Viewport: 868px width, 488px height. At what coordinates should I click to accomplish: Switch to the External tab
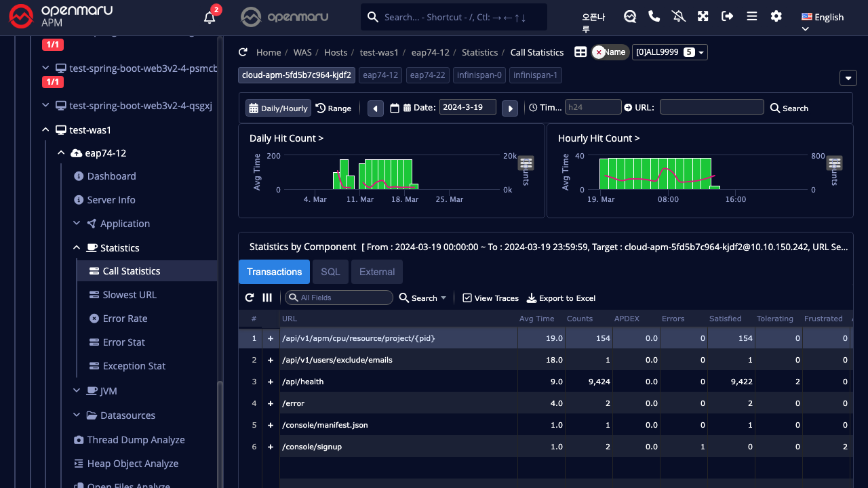pyautogui.click(x=376, y=272)
